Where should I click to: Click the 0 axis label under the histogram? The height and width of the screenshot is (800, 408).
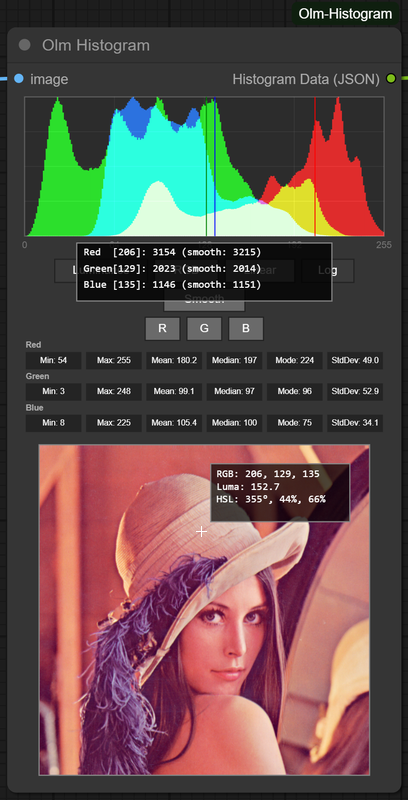(x=24, y=245)
